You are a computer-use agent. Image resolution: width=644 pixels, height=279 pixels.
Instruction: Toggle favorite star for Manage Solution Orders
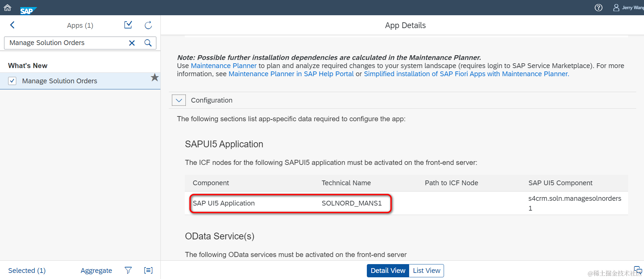tap(155, 78)
